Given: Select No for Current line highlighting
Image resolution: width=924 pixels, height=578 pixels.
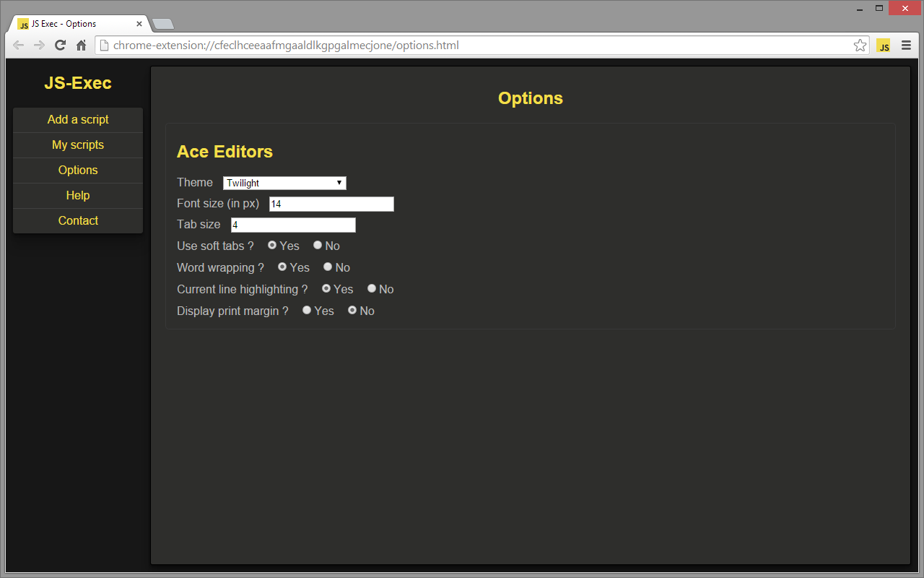Looking at the screenshot, I should coord(372,288).
